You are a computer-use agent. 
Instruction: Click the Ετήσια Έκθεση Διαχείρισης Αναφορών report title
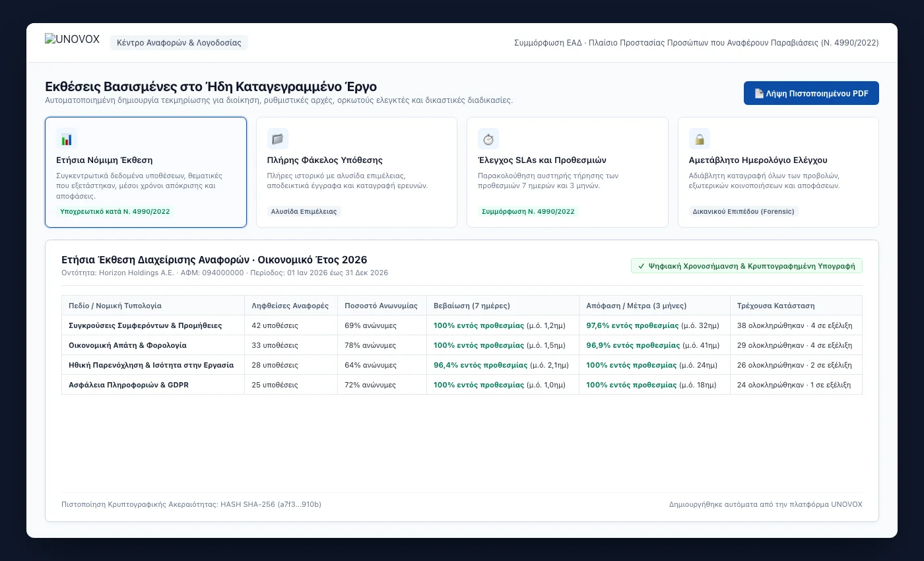coord(214,260)
